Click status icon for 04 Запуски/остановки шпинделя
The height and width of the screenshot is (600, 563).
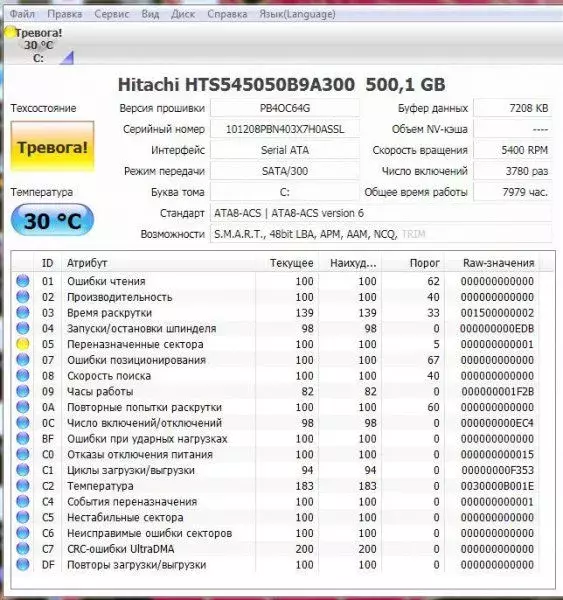(23, 328)
